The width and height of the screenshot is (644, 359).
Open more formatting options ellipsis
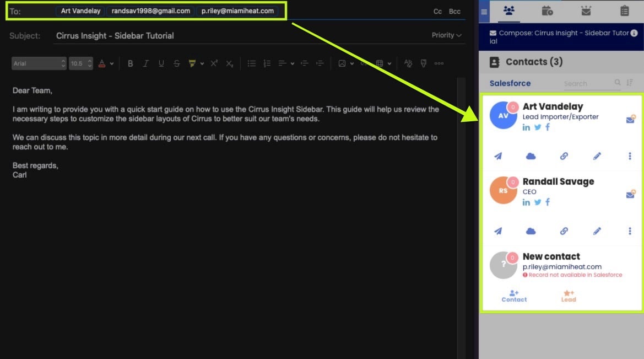[x=439, y=63]
